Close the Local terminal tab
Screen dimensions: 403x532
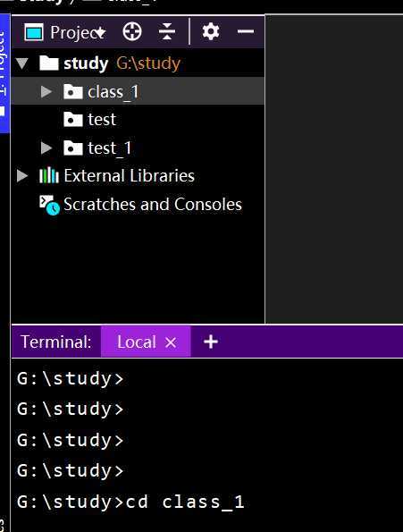click(x=171, y=342)
